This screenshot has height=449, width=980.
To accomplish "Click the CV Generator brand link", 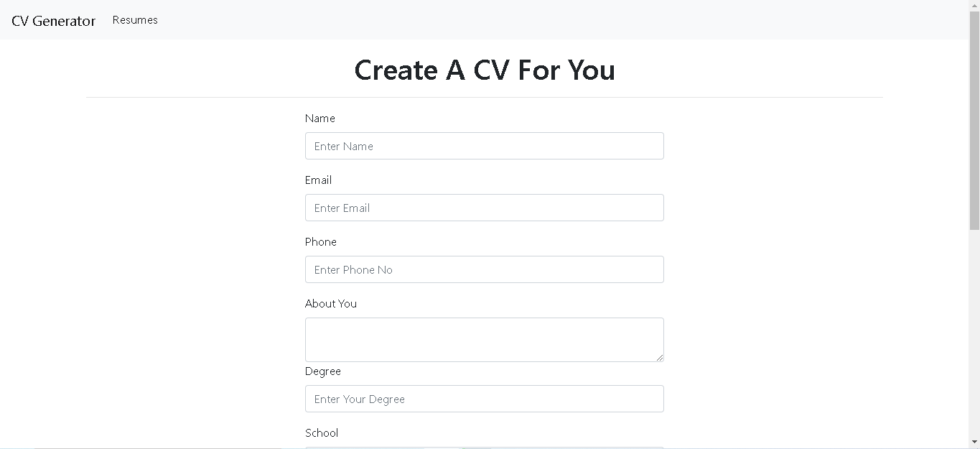I will tap(53, 20).
